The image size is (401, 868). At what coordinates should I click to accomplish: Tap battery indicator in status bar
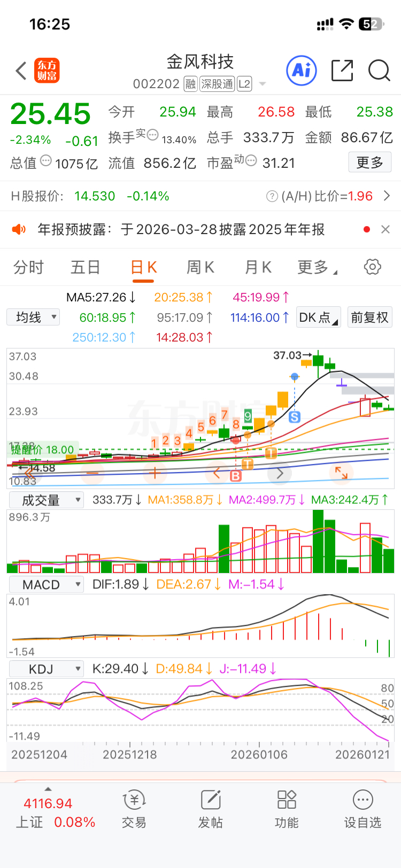[372, 24]
